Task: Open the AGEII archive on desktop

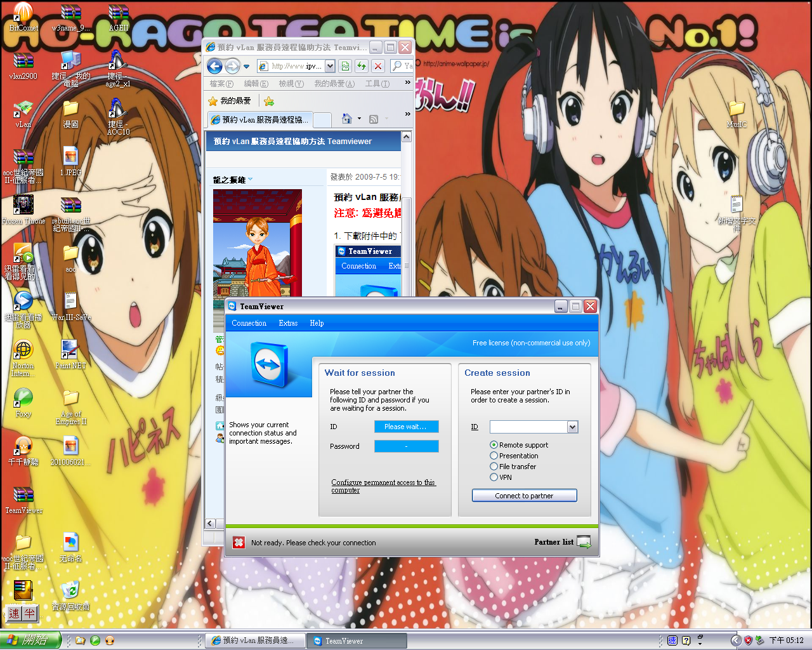Action: [x=119, y=16]
